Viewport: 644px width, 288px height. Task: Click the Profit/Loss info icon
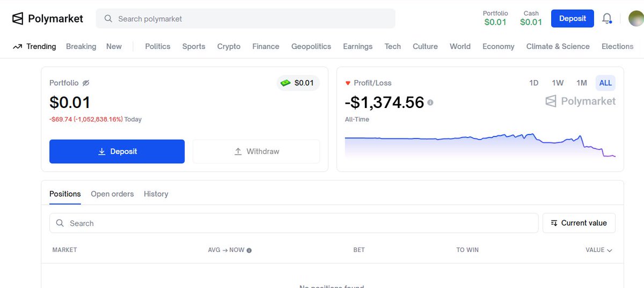[x=430, y=102]
